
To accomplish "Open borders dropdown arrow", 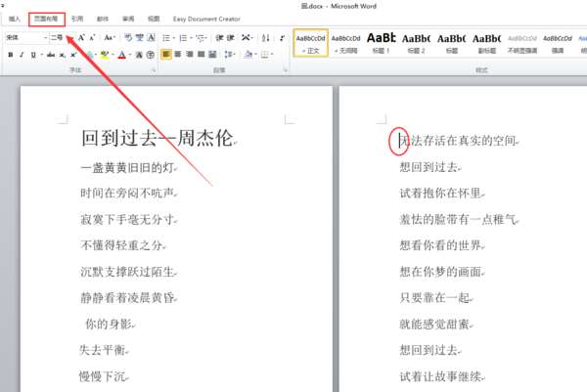I will 272,55.
